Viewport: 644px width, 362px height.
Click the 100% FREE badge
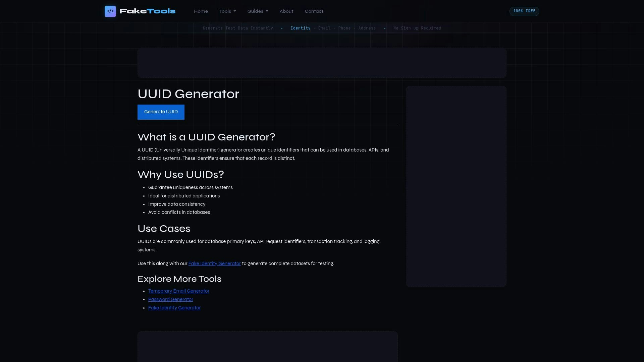coord(524,11)
